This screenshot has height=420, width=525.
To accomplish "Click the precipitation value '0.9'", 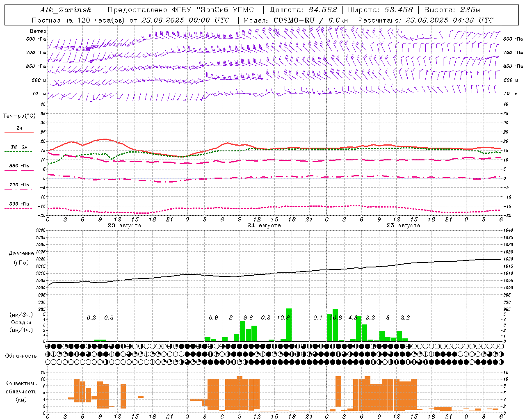I will coord(213,318).
